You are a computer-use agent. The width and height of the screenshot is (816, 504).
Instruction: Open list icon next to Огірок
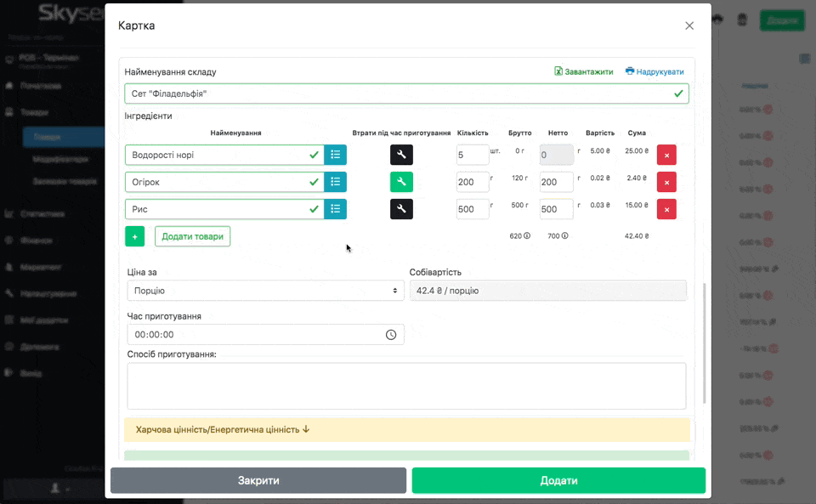335,182
